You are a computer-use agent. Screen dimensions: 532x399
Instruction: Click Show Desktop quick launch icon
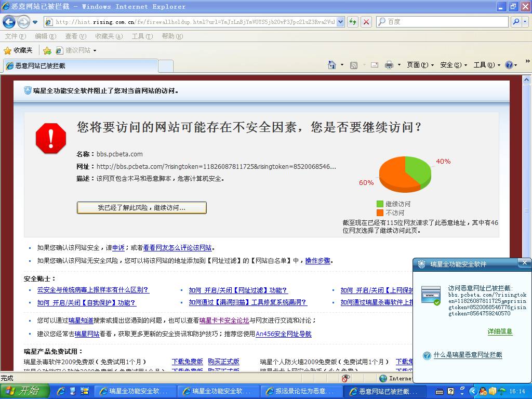pos(73,391)
